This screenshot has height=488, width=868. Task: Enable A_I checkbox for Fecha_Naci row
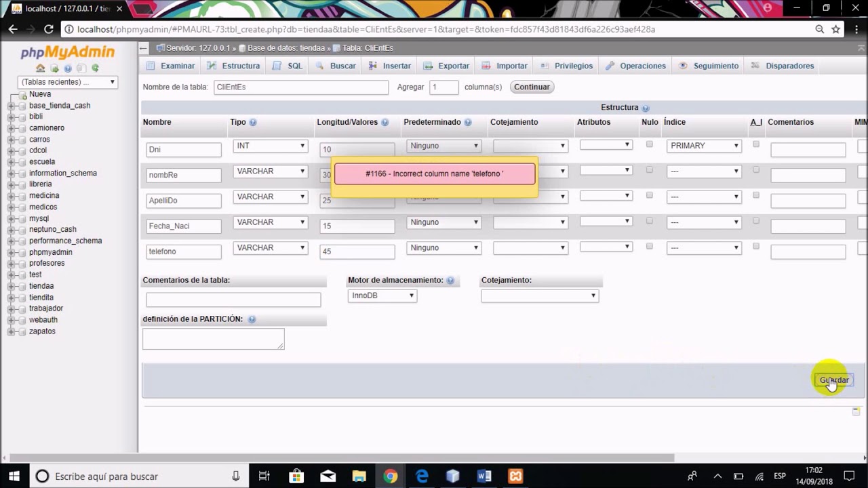pos(756,221)
